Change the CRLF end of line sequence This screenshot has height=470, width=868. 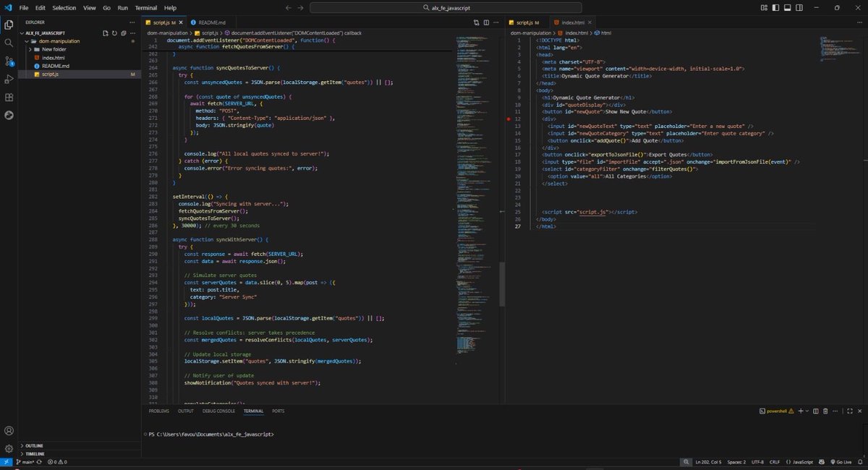click(774, 461)
